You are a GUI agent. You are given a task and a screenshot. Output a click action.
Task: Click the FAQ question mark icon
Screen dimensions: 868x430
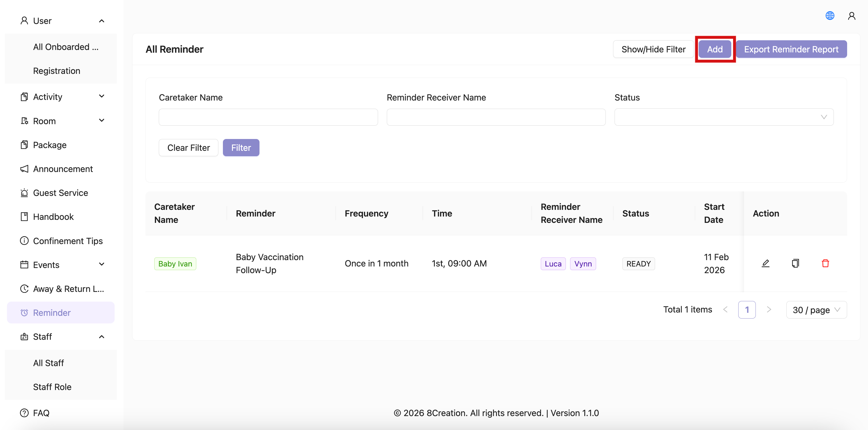(24, 413)
